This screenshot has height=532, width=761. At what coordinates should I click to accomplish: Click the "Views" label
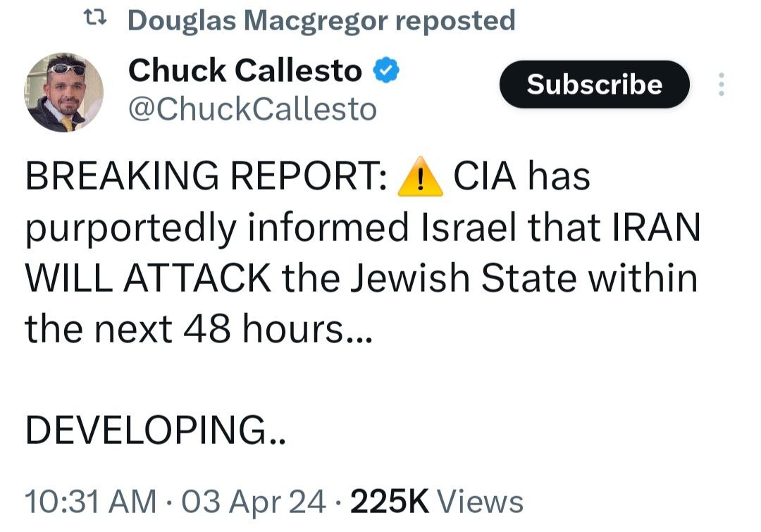click(x=481, y=502)
